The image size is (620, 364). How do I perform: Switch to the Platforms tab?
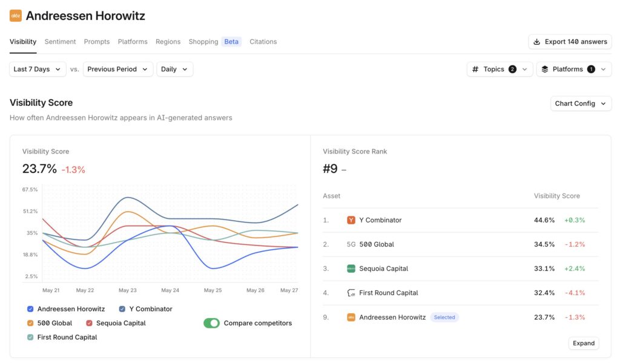coord(133,42)
